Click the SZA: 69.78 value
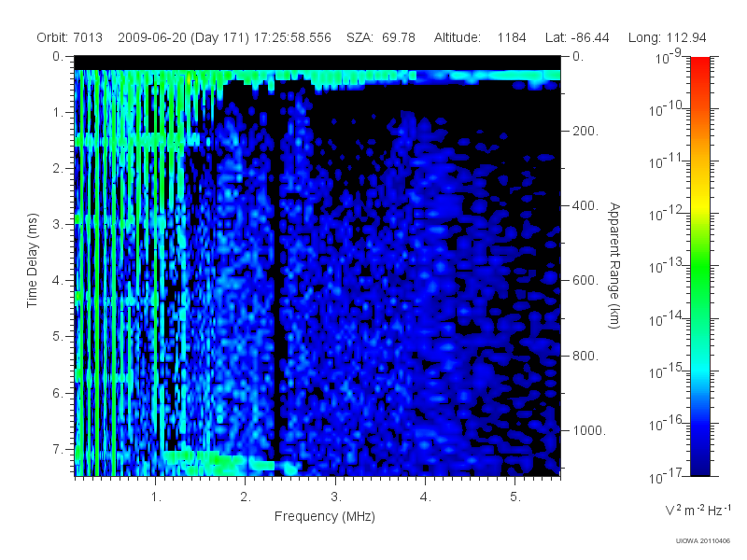The height and width of the screenshot is (560, 747). [x=381, y=37]
